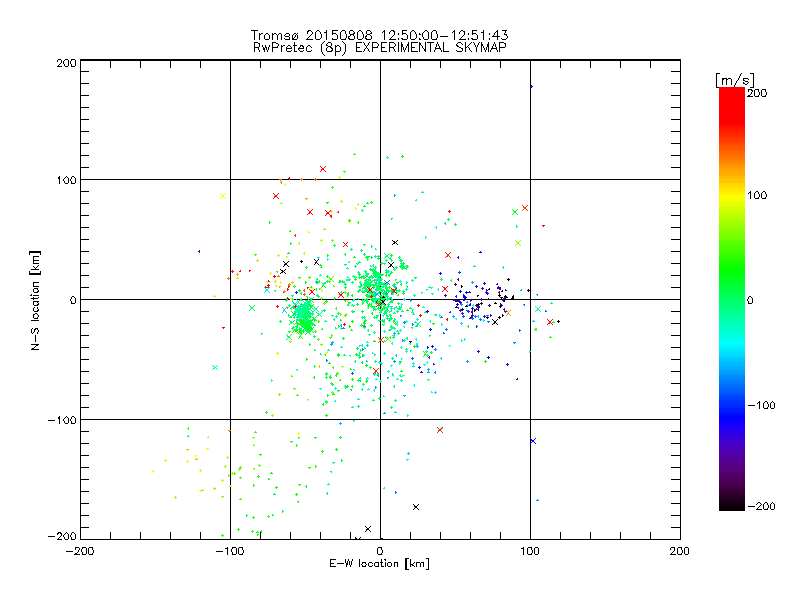Click the N-S axis tick label "200"
The width and height of the screenshot is (800, 600).
pos(66,63)
